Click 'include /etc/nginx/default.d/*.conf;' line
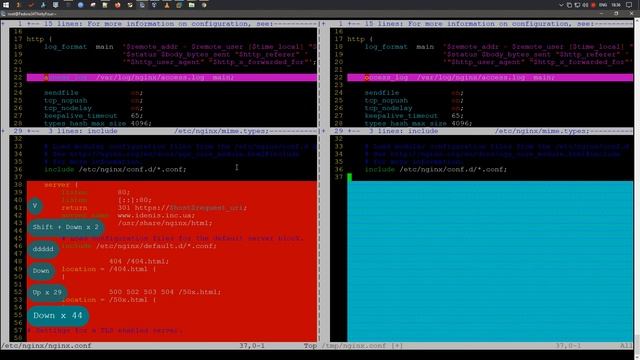The width and height of the screenshot is (640, 360). 139,246
